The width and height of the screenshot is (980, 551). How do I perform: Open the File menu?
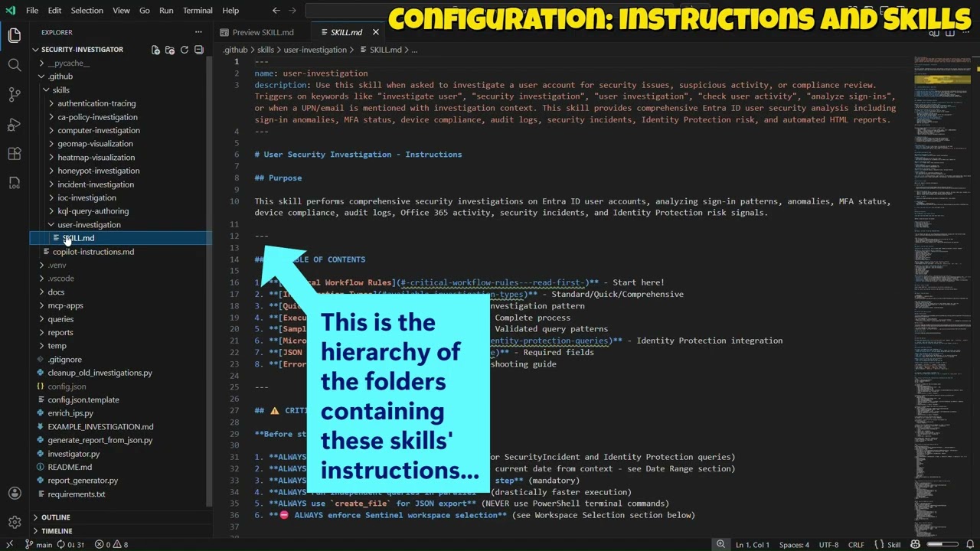pos(32,11)
